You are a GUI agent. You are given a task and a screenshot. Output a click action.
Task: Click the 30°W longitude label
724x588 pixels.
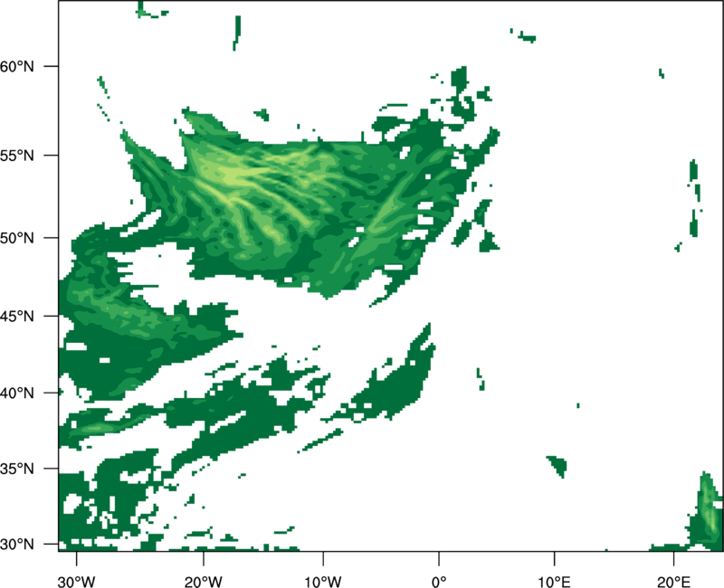[77, 582]
